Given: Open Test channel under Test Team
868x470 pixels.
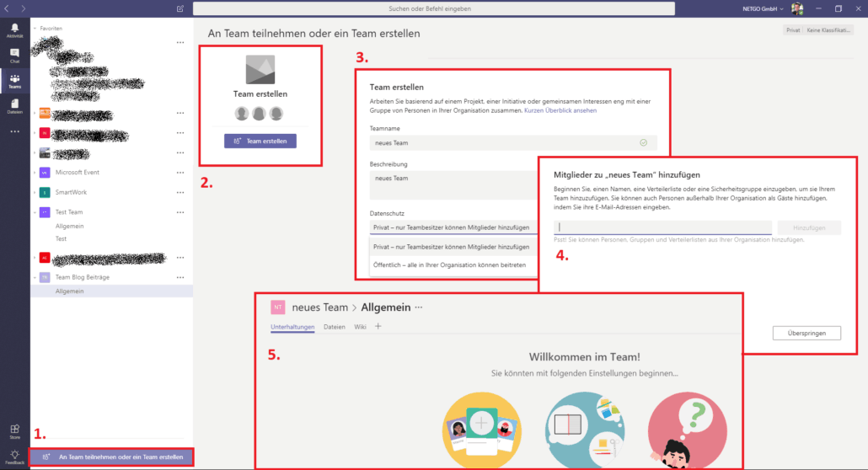Looking at the screenshot, I should [61, 238].
